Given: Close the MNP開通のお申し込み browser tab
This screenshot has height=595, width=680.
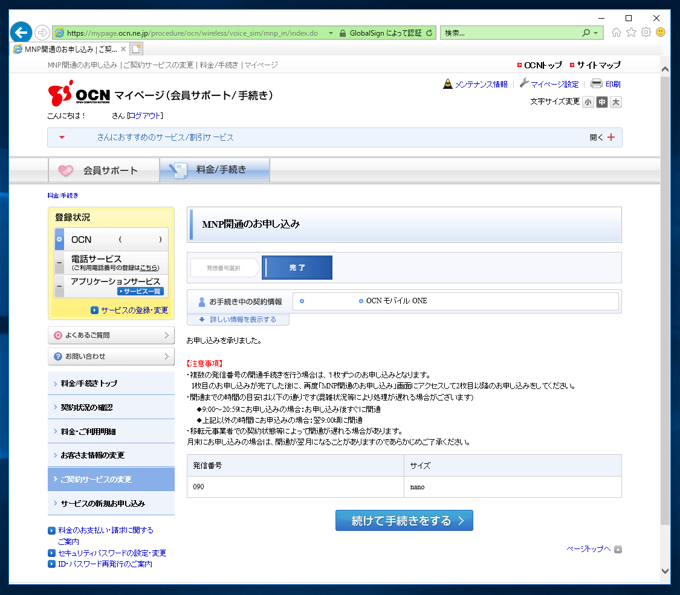Looking at the screenshot, I should pyautogui.click(x=123, y=49).
